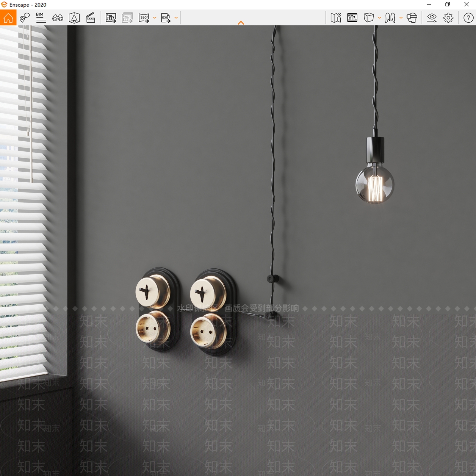Viewport: 476px width, 476px height.
Task: Open collaborative annotations (pin with speech bubble)
Action: coord(25,18)
